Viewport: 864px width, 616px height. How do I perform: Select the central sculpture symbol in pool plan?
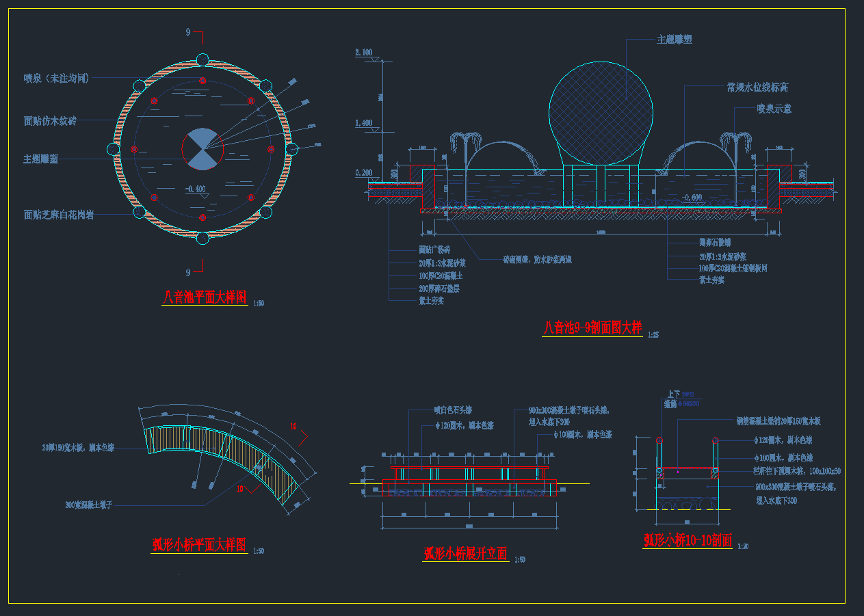click(x=202, y=149)
